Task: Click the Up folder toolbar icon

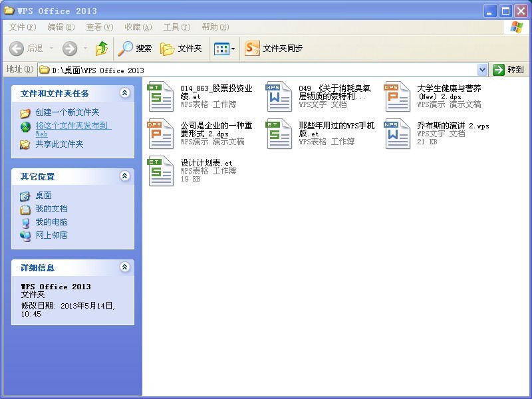Action: click(x=101, y=49)
